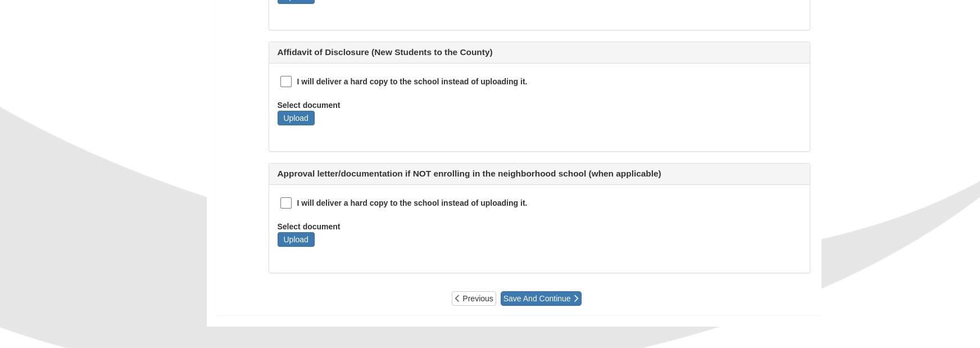
Task: Select the Affidavit of Disclosure title text
Action: [385, 52]
